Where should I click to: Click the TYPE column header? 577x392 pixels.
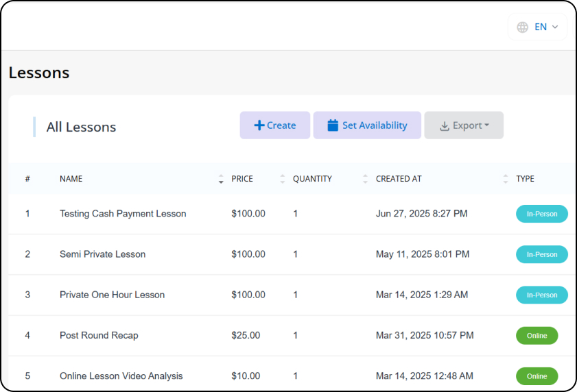pyautogui.click(x=525, y=179)
